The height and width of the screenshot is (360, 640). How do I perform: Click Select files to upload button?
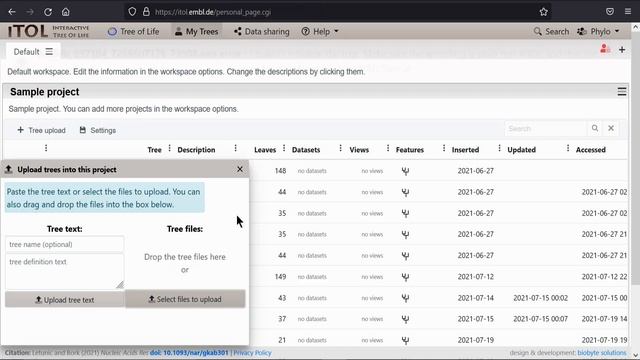[185, 299]
